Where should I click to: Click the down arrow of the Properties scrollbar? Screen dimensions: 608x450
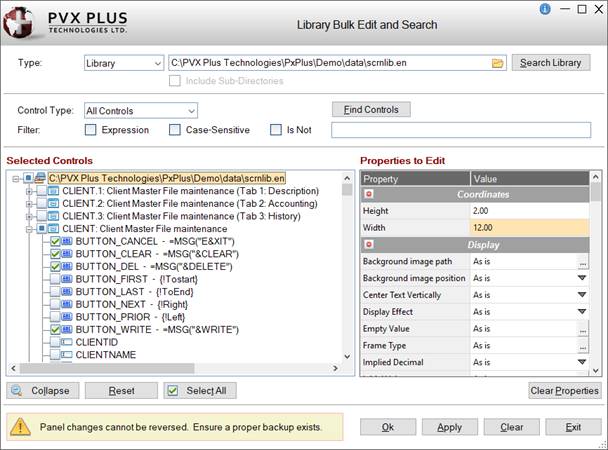596,371
